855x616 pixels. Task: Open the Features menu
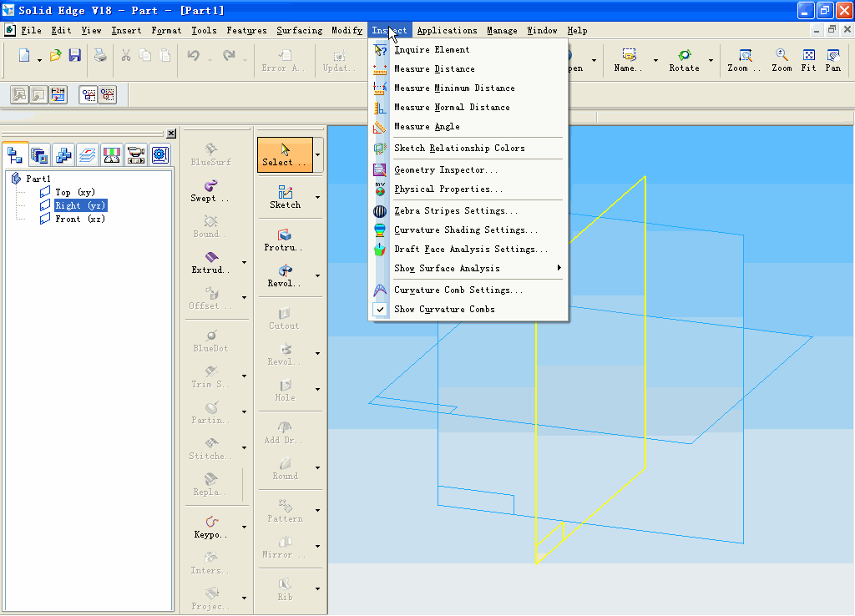point(246,31)
